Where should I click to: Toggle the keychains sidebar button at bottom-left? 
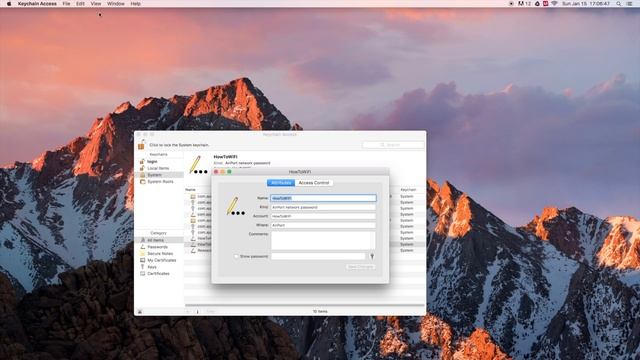coord(140,311)
